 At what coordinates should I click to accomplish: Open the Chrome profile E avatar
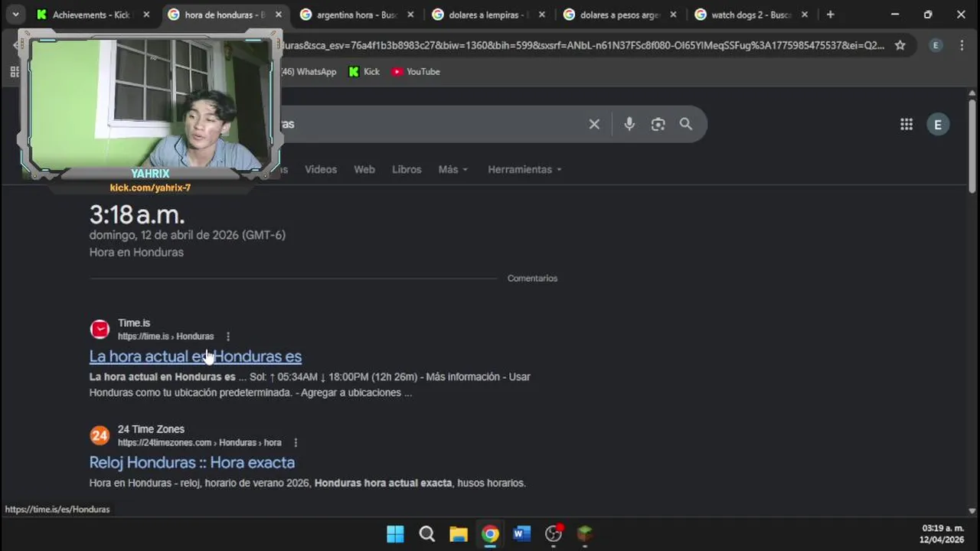click(x=936, y=45)
